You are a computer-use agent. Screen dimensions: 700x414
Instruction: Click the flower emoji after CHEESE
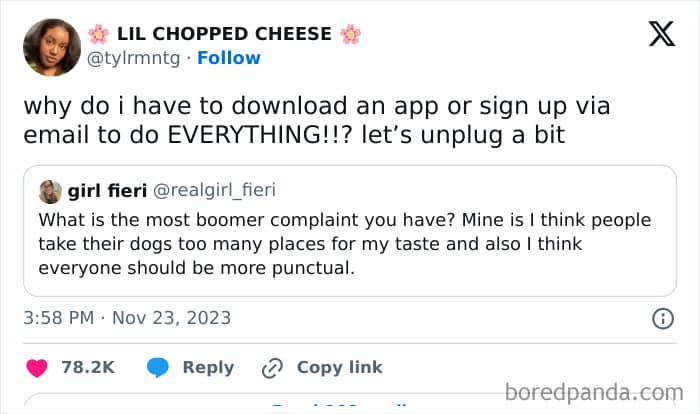pyautogui.click(x=350, y=34)
